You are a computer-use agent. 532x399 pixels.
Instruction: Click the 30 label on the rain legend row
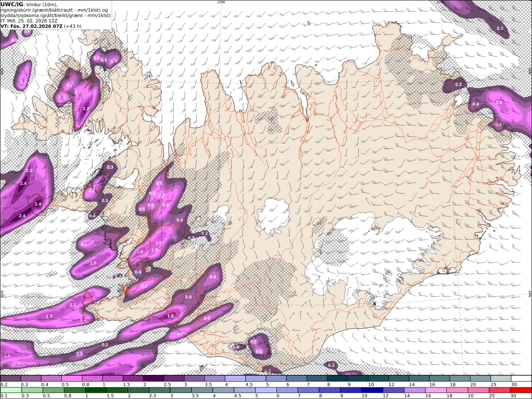(514, 396)
